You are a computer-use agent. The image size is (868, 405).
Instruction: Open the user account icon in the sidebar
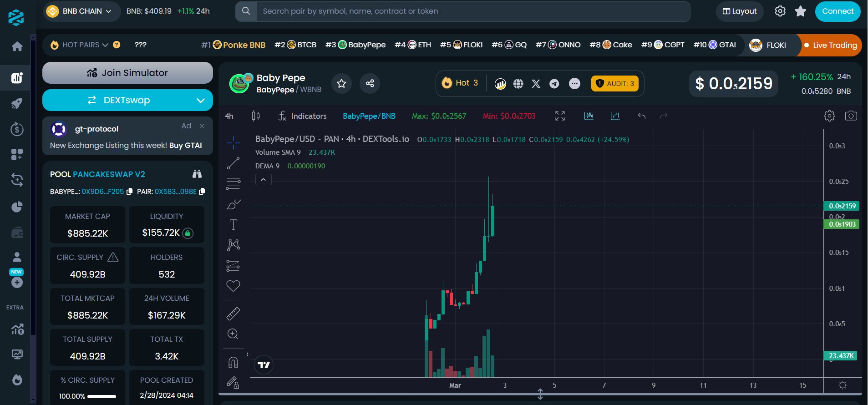tap(17, 257)
